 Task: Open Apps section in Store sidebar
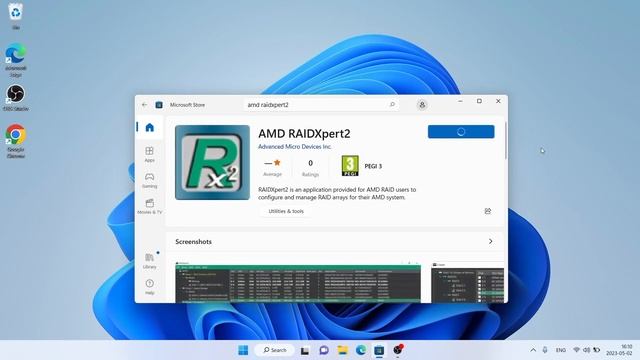149,154
